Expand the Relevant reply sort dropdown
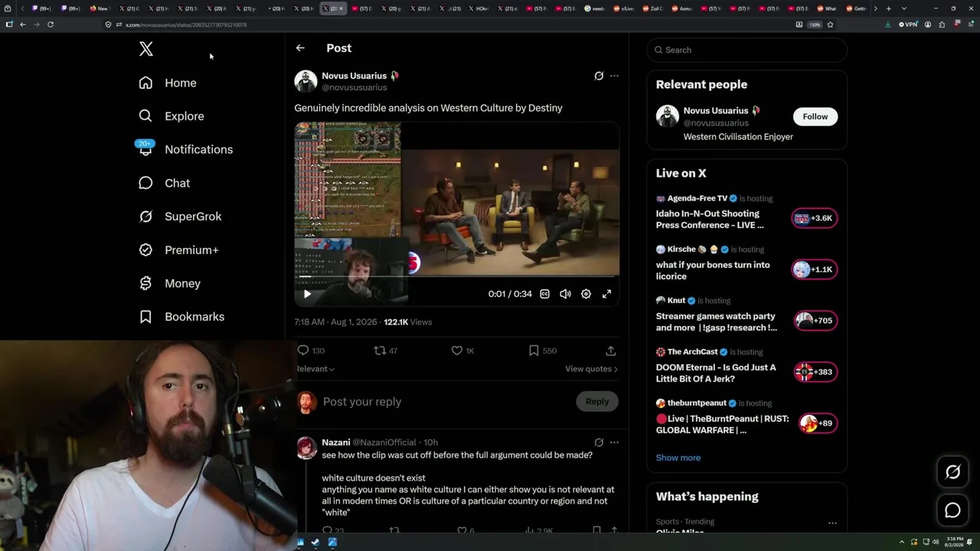This screenshot has height=551, width=980. pyautogui.click(x=315, y=369)
